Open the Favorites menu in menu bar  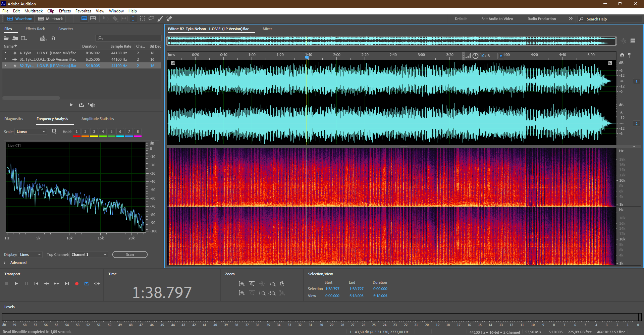pyautogui.click(x=83, y=11)
